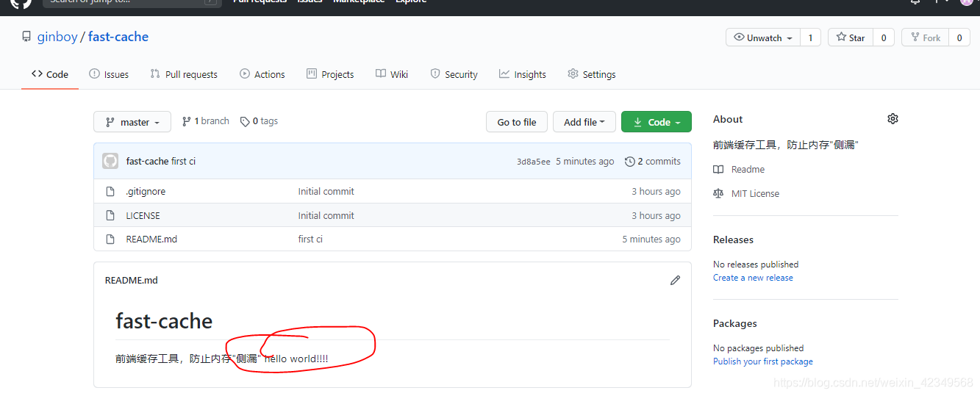
Task: Click the watchers count 1
Action: point(810,37)
